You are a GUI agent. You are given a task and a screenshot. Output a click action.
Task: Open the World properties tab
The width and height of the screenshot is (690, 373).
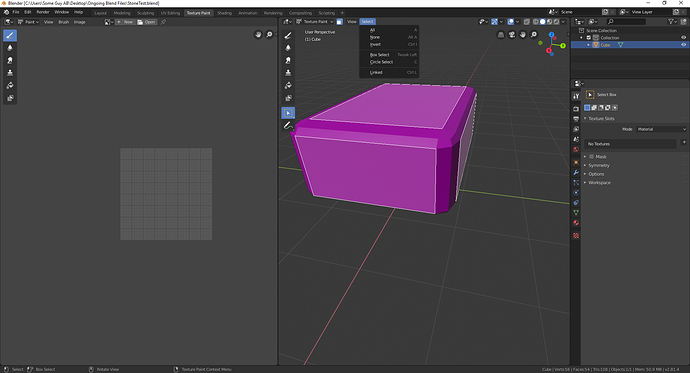[x=576, y=150]
